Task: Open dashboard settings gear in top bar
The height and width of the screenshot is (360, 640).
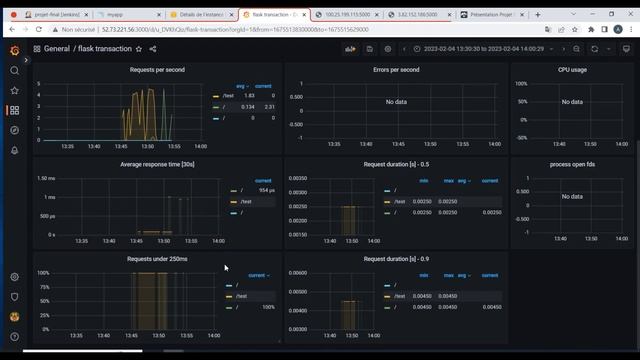Action: (x=388, y=49)
